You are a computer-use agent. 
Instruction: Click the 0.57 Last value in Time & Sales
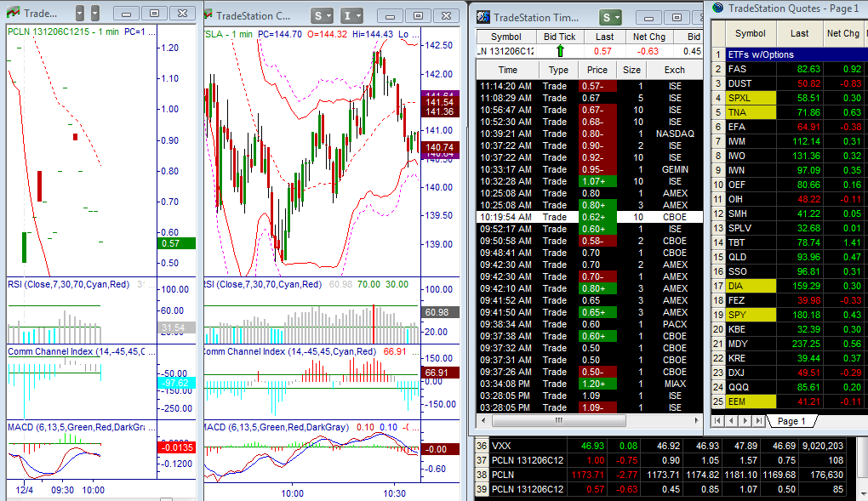coord(602,51)
